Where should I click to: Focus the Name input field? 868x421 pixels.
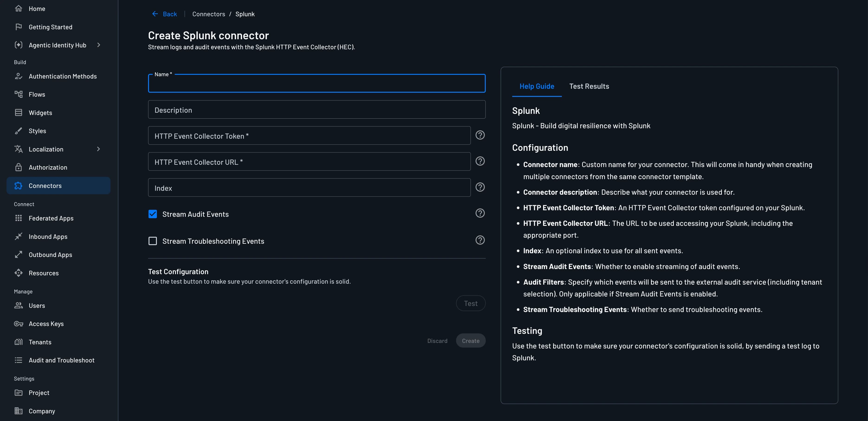click(317, 83)
